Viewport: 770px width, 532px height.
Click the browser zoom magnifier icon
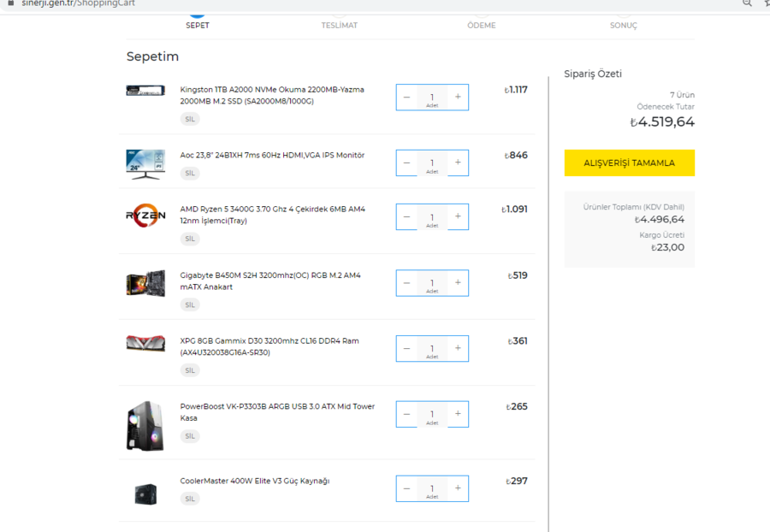(x=747, y=3)
